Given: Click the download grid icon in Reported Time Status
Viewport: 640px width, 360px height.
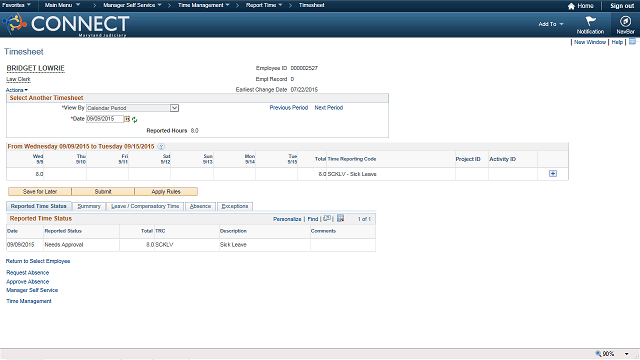Looking at the screenshot, I should pyautogui.click(x=340, y=218).
